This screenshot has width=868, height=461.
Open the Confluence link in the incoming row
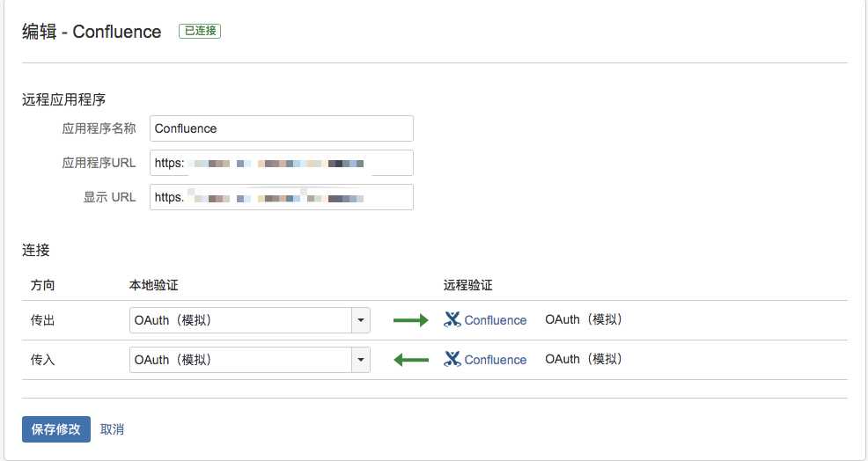coord(496,360)
